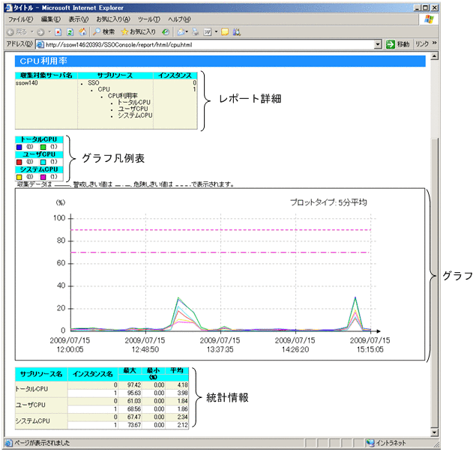The width and height of the screenshot is (476, 452).
Task: Click the red ユーザCPU (0) legend swatch
Action: click(19, 161)
